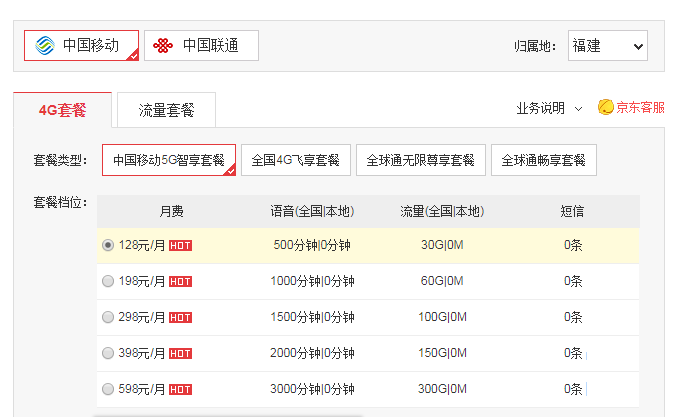Choose the 298元/月 plan radio button
674x417 pixels.
click(x=108, y=317)
